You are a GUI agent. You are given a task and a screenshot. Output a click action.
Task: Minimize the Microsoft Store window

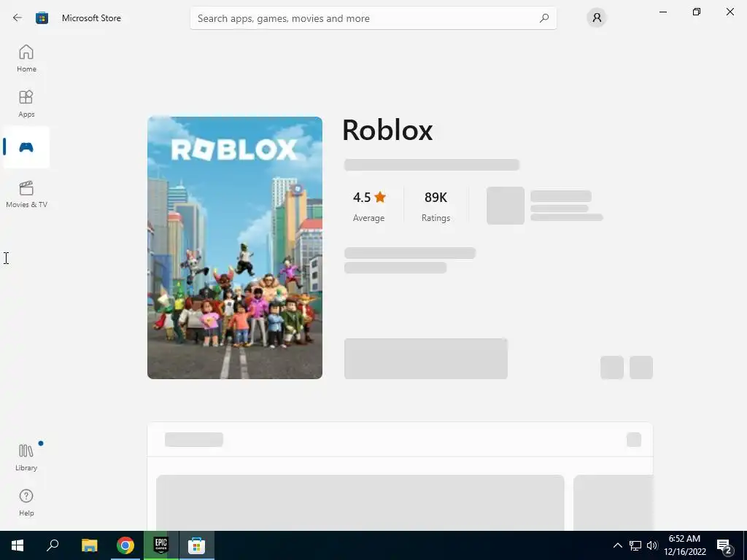click(663, 12)
